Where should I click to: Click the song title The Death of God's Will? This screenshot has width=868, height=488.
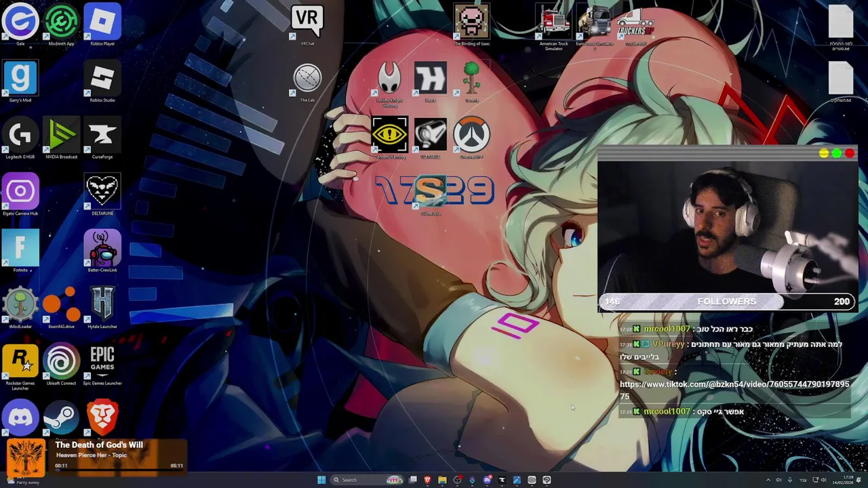point(100,445)
